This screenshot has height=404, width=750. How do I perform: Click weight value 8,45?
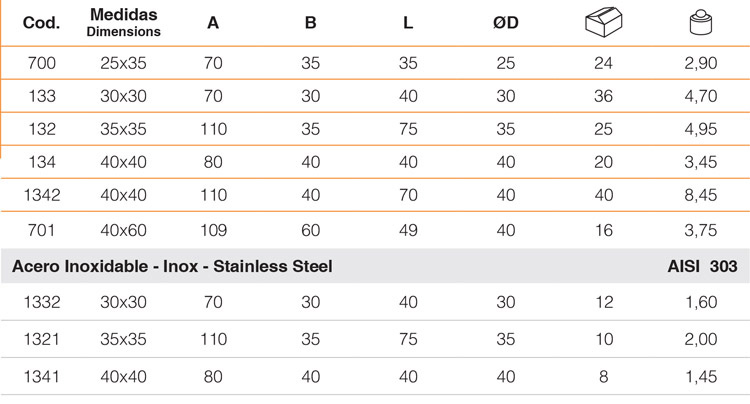pos(701,195)
